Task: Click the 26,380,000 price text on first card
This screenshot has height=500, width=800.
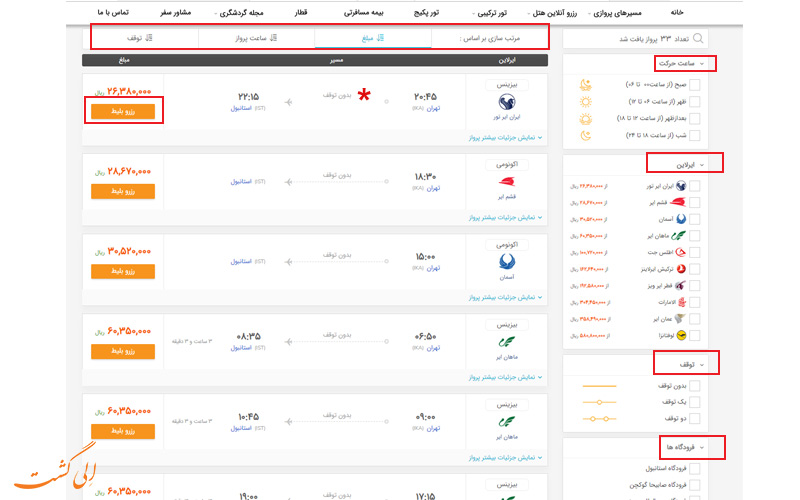Action: [129, 91]
